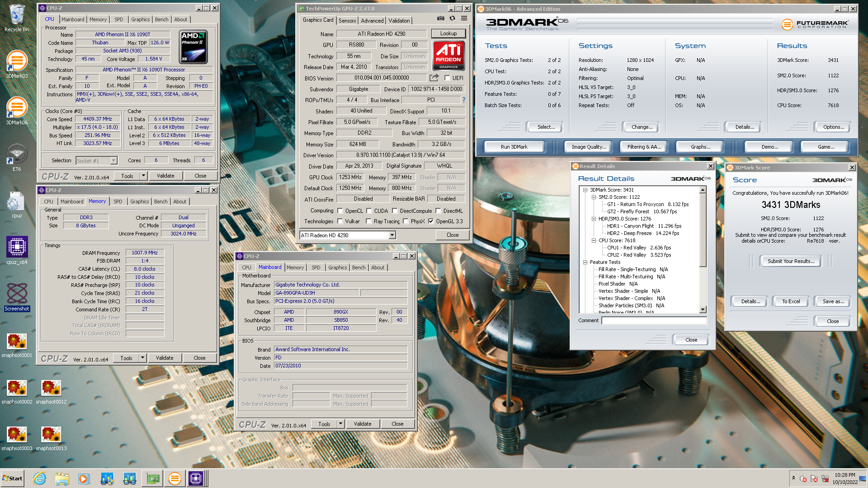Open Internet Explorer from the taskbar
Screen dimensions: 868x488
point(40,479)
